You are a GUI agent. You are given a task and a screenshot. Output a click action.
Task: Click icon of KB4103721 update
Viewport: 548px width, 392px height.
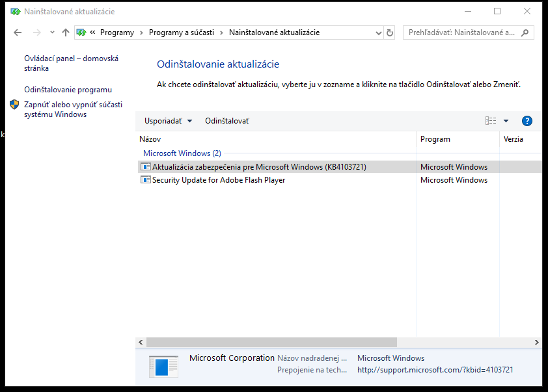pyautogui.click(x=145, y=167)
